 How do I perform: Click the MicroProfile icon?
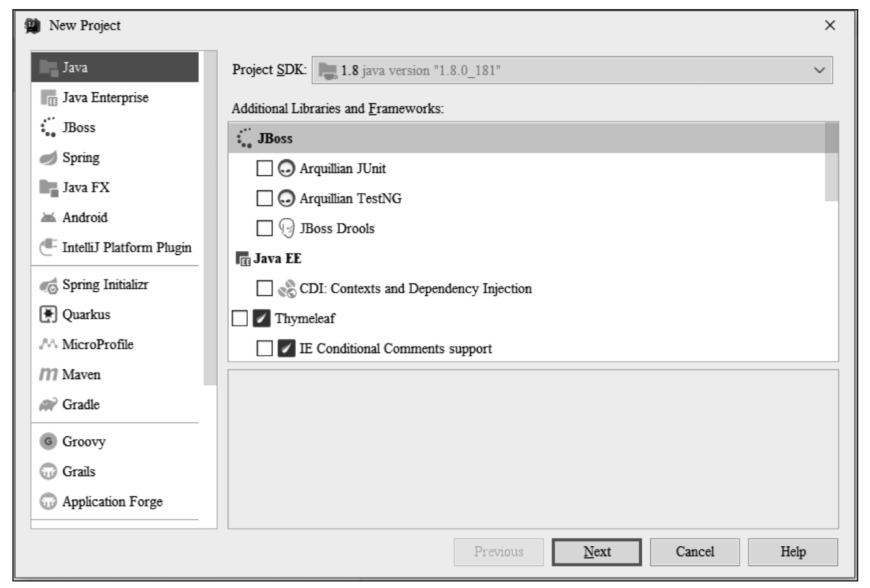49,345
